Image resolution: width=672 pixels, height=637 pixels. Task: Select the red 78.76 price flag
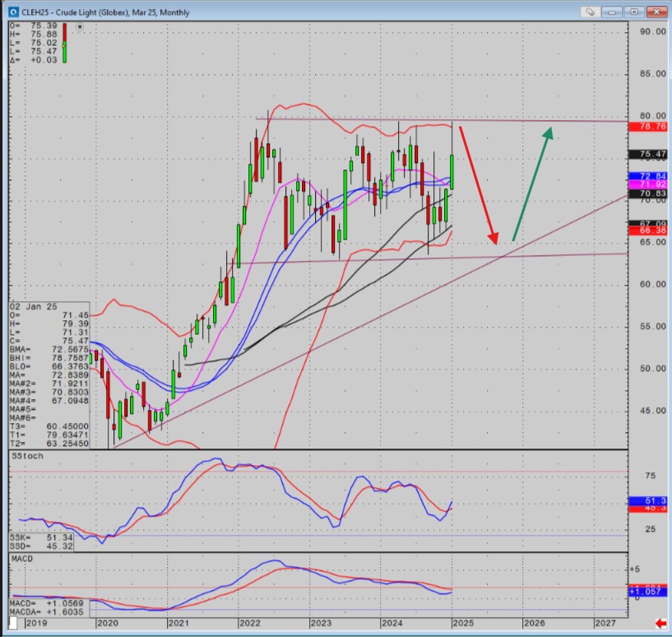[x=648, y=126]
